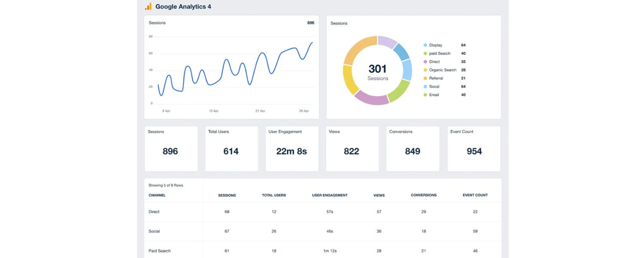
Task: Click the paid Search legend color dot
Action: [425, 53]
